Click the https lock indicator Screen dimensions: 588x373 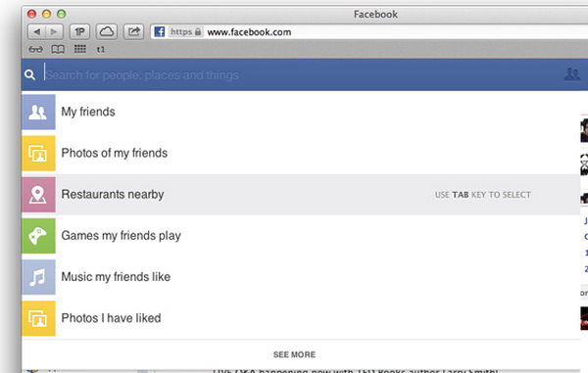pos(186,32)
